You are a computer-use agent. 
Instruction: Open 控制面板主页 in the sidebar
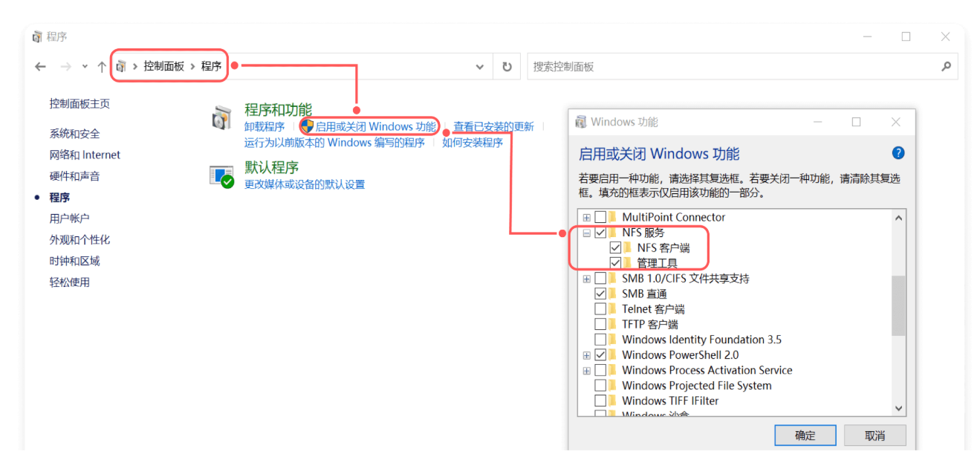click(79, 104)
